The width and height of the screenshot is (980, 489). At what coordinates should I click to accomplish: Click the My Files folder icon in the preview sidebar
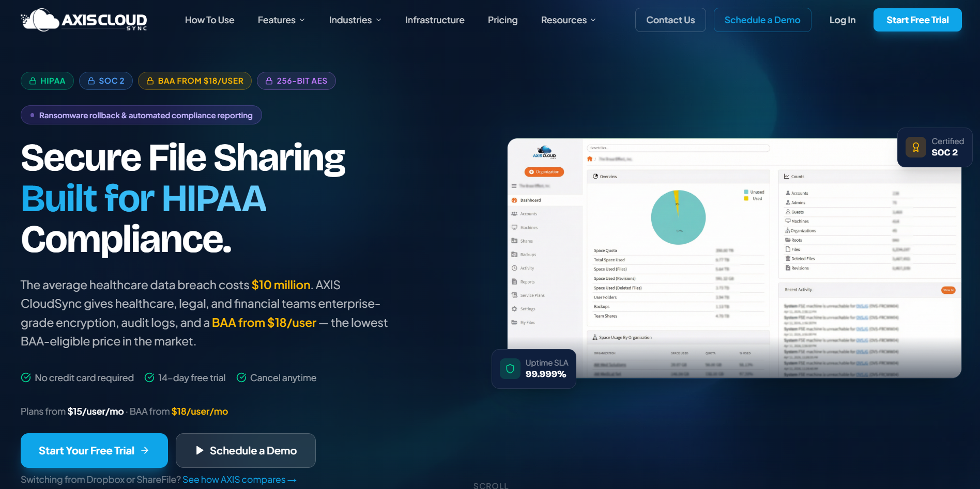pos(514,322)
